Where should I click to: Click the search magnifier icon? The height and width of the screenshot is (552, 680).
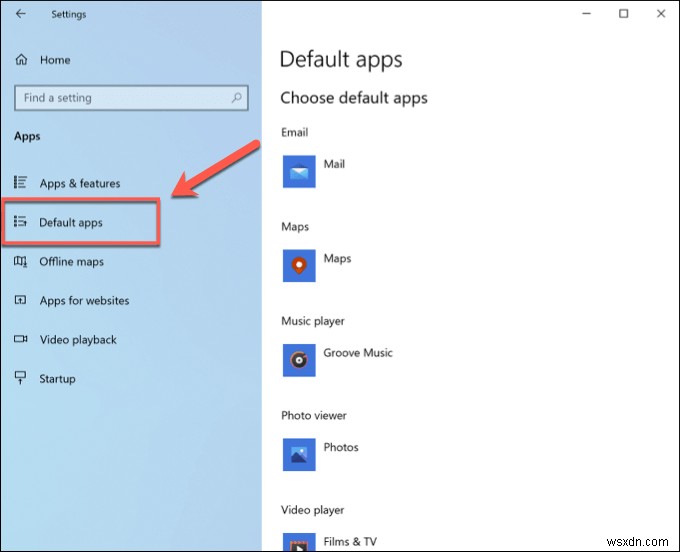[236, 98]
